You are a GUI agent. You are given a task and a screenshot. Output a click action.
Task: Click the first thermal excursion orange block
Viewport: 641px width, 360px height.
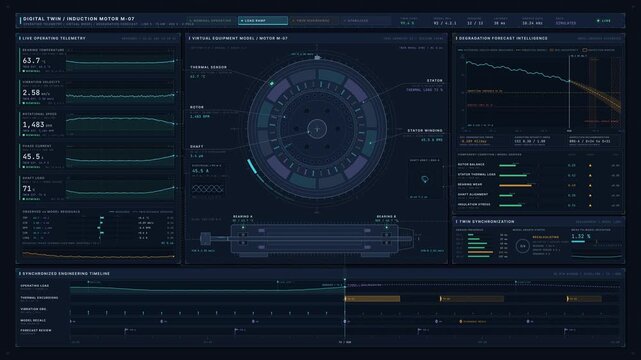tap(372, 299)
